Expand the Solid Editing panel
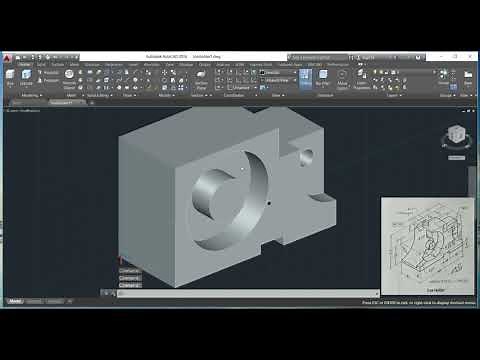The height and width of the screenshot is (360, 480). tap(99, 95)
